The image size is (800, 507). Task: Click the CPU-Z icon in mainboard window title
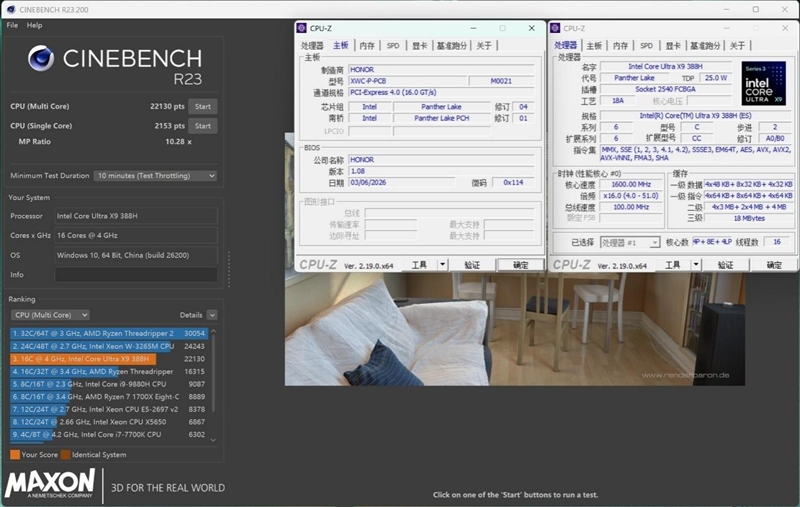(x=302, y=28)
